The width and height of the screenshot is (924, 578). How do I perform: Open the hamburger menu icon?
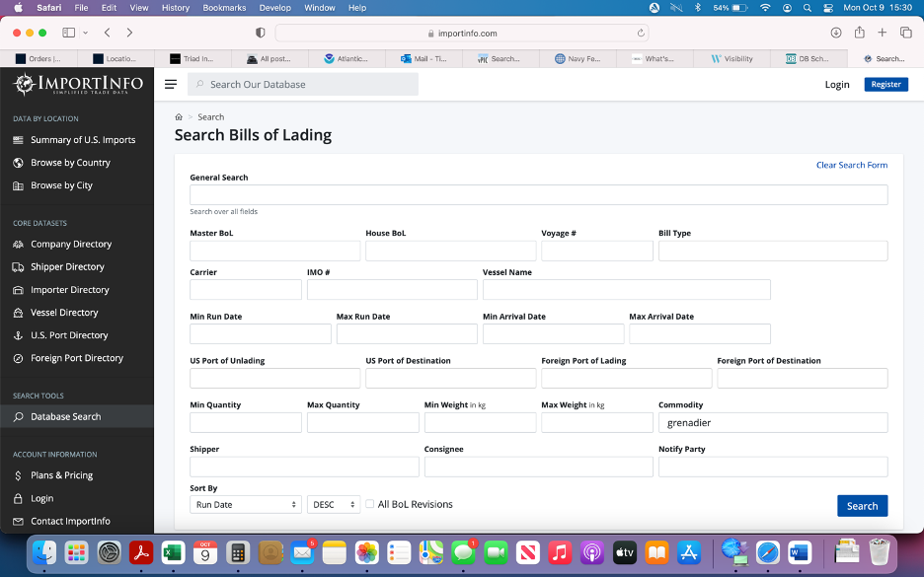tap(171, 84)
